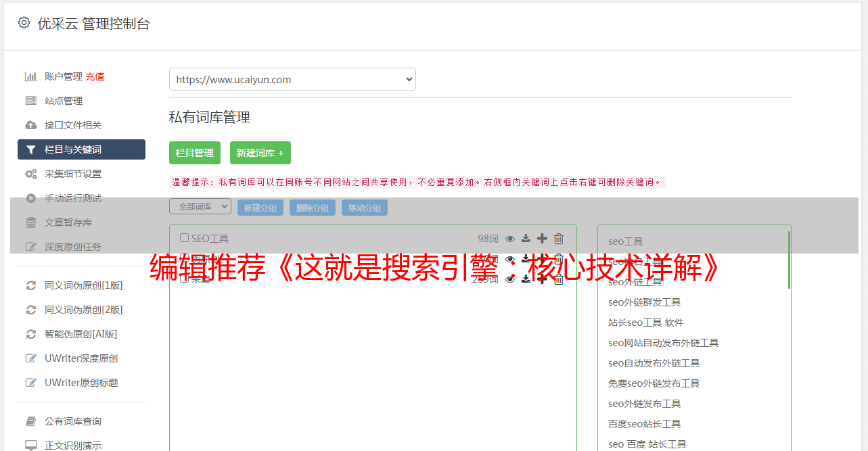
Task: Select keyword 'seo外链群发工具'
Action: click(645, 302)
